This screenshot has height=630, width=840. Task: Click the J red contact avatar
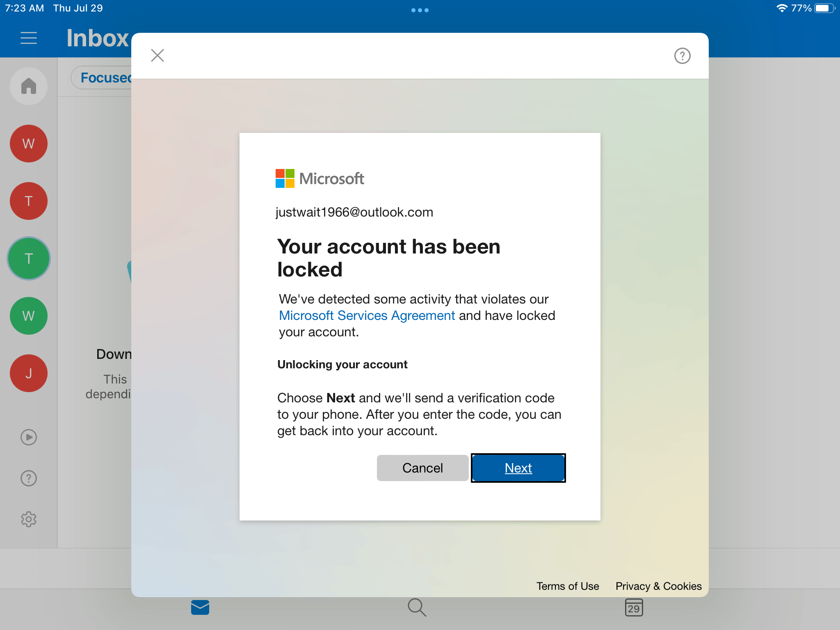click(x=28, y=372)
